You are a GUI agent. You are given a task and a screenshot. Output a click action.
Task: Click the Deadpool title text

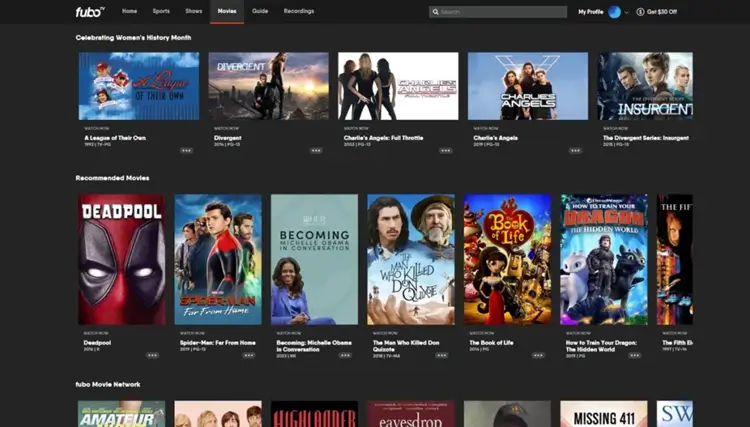click(x=97, y=342)
